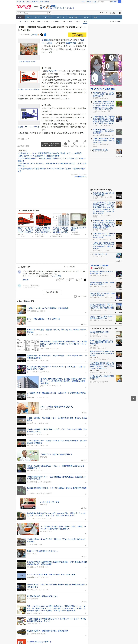Select the みんなの意見 tab
This screenshot has height=644, width=138.
73,17
